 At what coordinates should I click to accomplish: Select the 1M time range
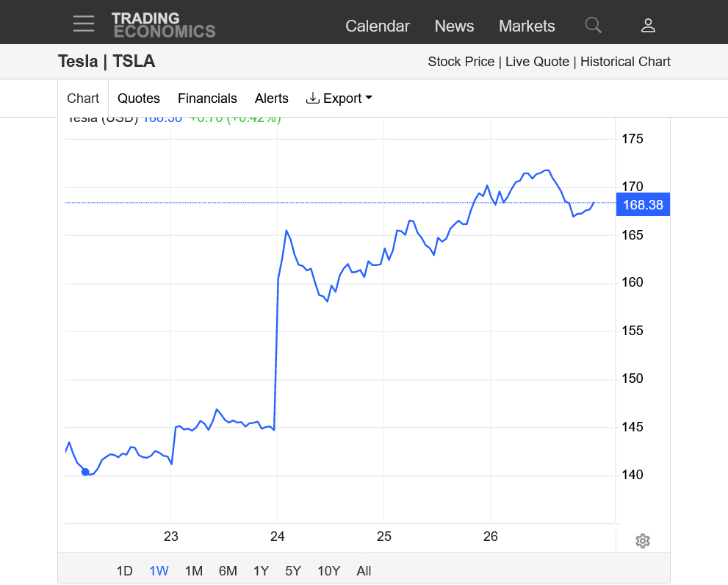click(194, 571)
